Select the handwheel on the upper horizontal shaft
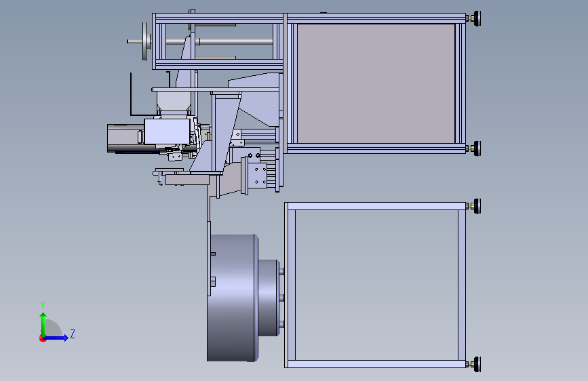The height and width of the screenshot is (381, 588). click(144, 41)
